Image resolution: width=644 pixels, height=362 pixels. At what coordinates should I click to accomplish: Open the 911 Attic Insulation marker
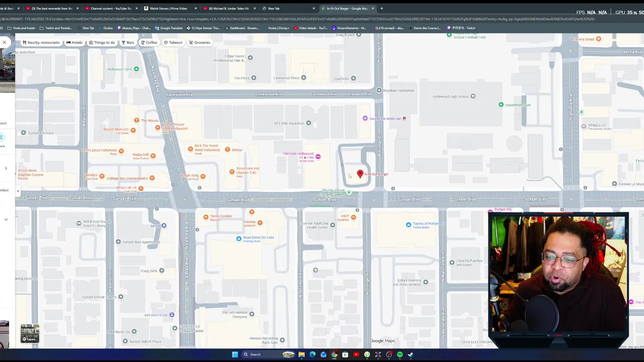(x=308, y=123)
